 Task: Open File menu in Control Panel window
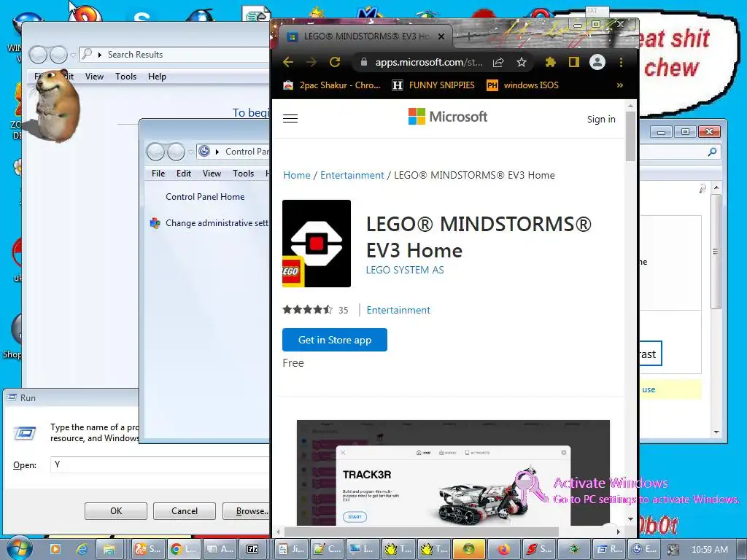coord(158,174)
